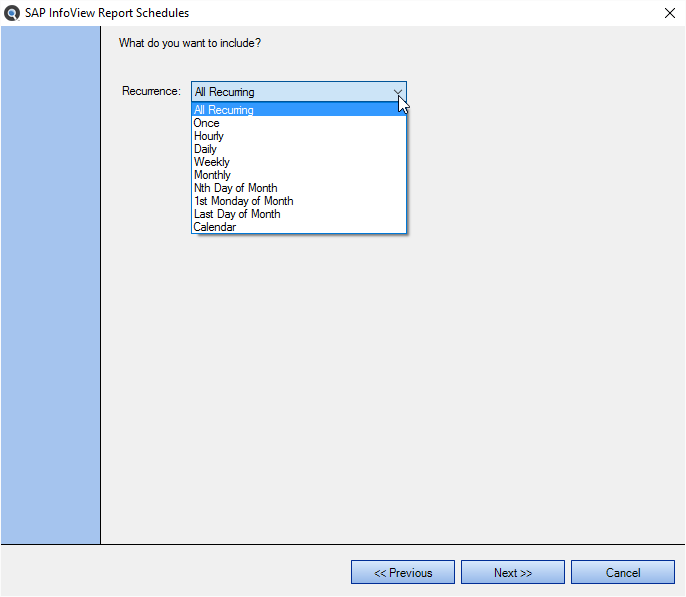Pick Calendar from the recurrence dropdown
The width and height of the screenshot is (686, 597).
coord(299,227)
